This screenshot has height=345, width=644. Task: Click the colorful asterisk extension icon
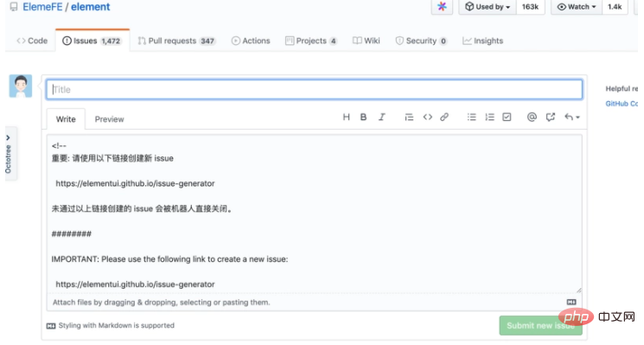click(442, 7)
